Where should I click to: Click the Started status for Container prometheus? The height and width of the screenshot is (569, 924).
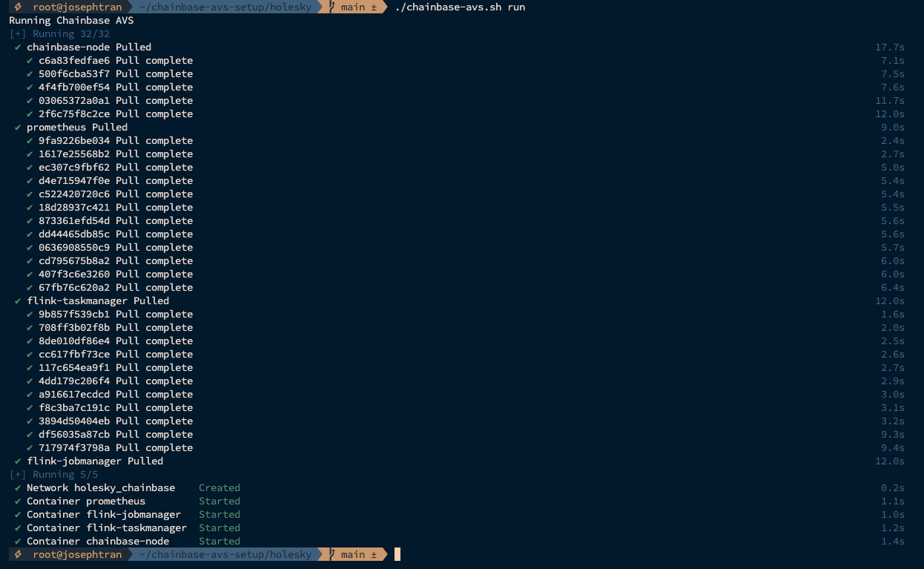click(220, 501)
